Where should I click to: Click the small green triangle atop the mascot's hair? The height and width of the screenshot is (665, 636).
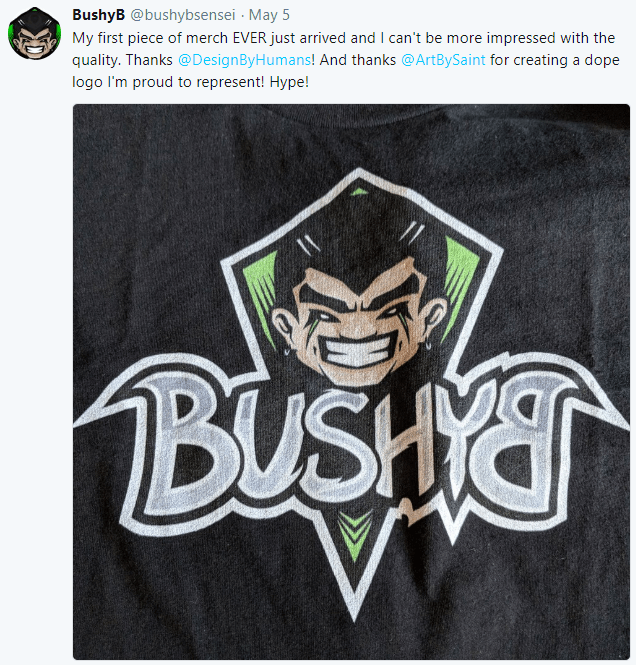[359, 192]
